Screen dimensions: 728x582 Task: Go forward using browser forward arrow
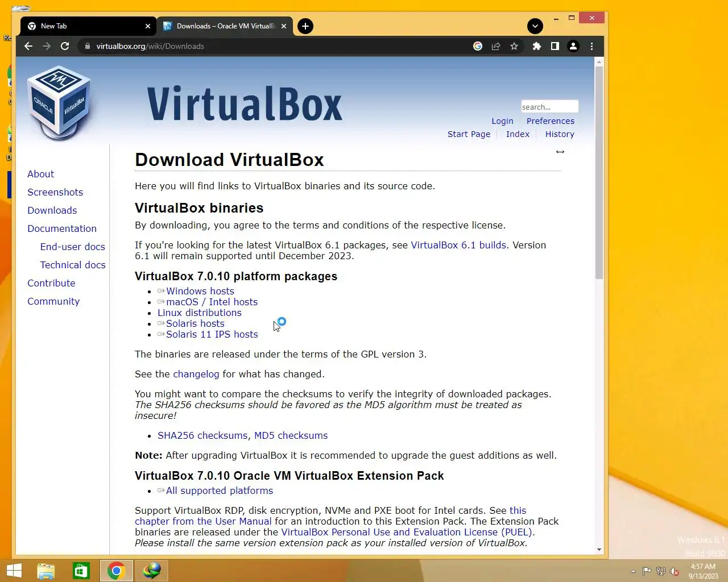coord(47,46)
